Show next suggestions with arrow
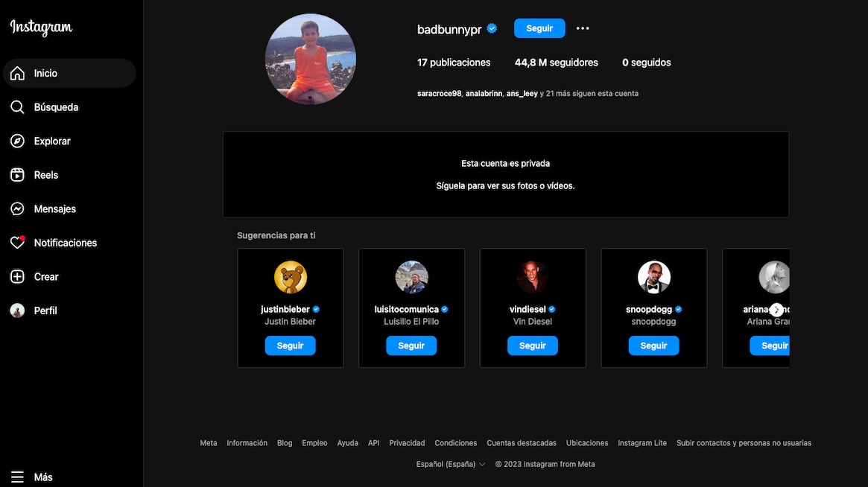This screenshot has width=868, height=487. [776, 310]
